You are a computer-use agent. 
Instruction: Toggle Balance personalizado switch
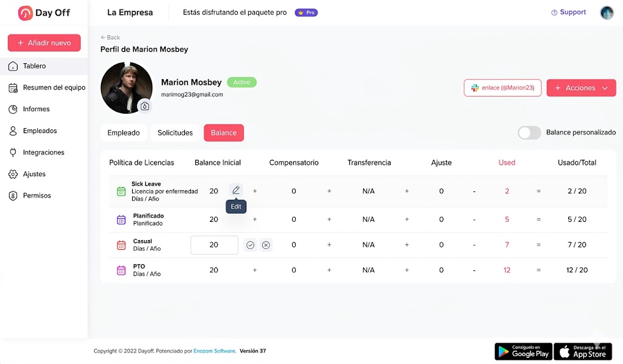529,132
